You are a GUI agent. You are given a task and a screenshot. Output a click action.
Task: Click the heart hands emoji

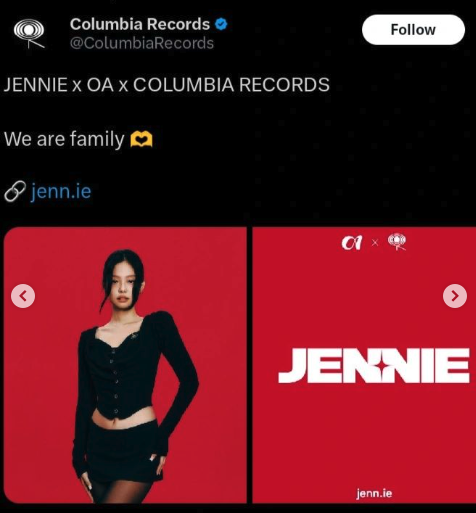pos(141,139)
